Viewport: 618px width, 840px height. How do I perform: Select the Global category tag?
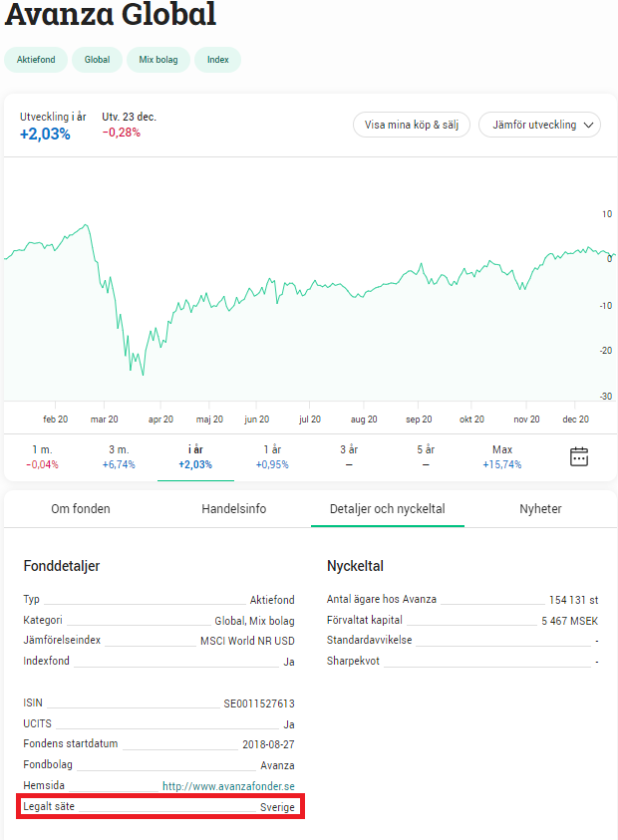click(97, 60)
